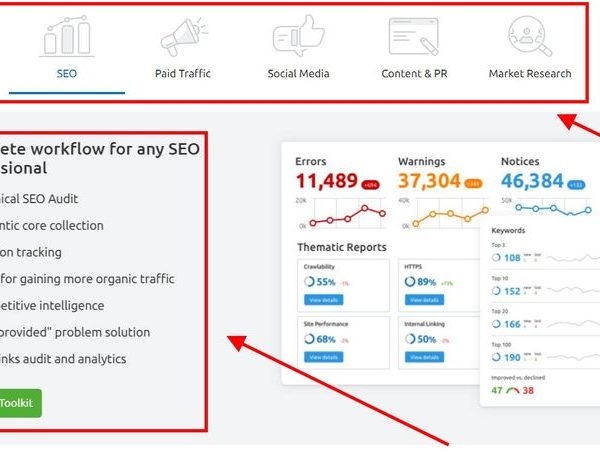Select the blue Notices count 46,384
Image resolution: width=600 pixels, height=464 pixels.
pos(532,181)
